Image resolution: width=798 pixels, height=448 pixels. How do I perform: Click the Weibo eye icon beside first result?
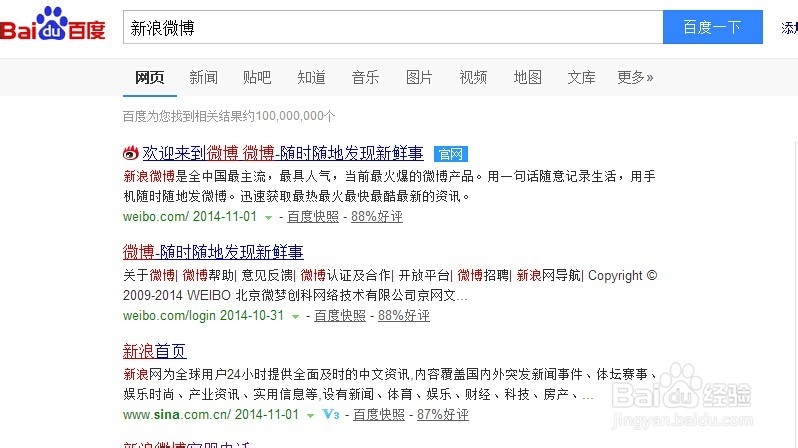131,152
